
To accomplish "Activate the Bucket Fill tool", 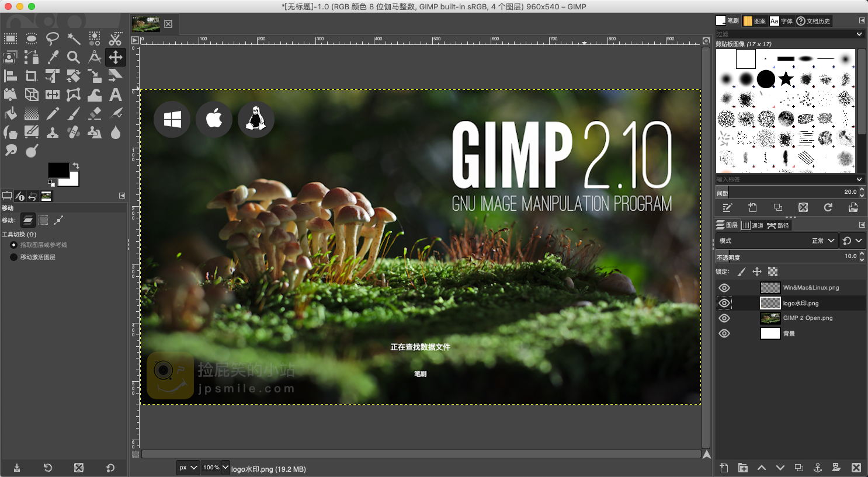I will pyautogui.click(x=11, y=113).
